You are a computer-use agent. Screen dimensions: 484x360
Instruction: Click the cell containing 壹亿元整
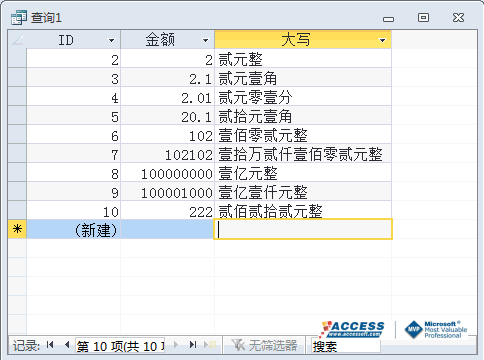[303, 173]
